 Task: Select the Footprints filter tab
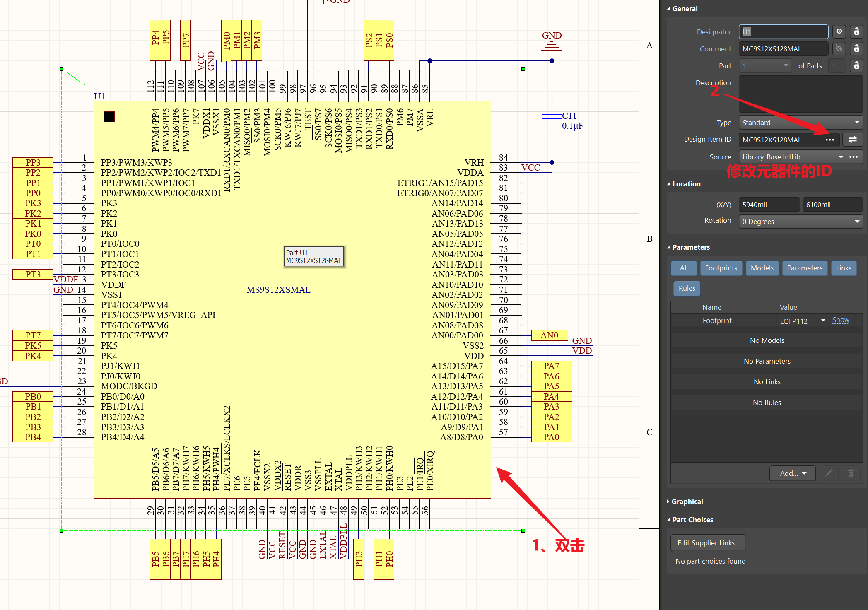(x=721, y=268)
